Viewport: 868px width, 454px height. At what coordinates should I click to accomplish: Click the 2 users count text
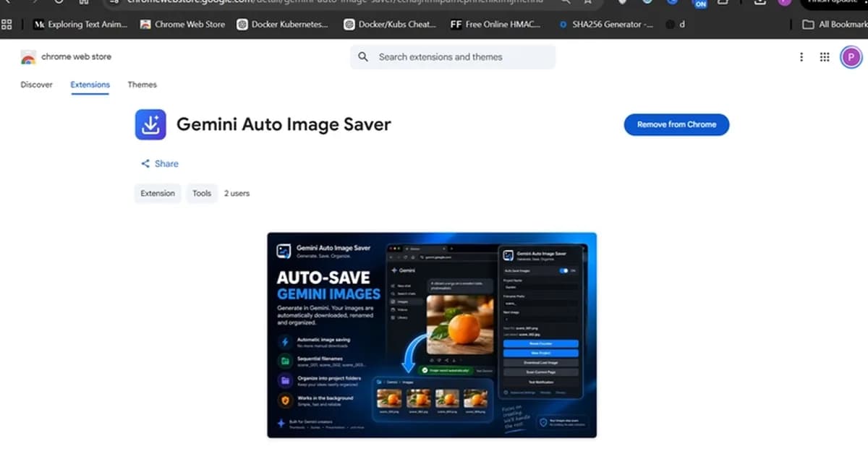(x=237, y=193)
